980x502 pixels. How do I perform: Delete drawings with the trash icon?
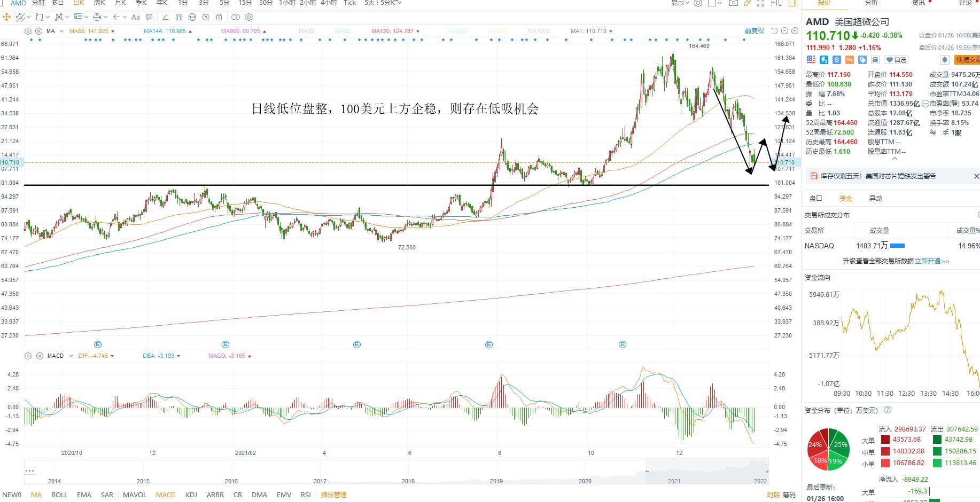[x=219, y=17]
